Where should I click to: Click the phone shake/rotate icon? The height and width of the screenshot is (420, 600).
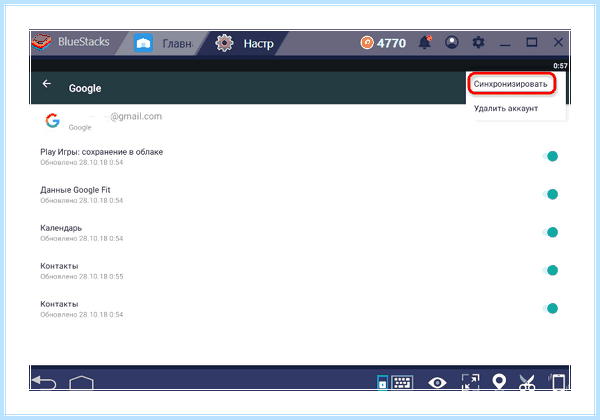pyautogui.click(x=557, y=382)
